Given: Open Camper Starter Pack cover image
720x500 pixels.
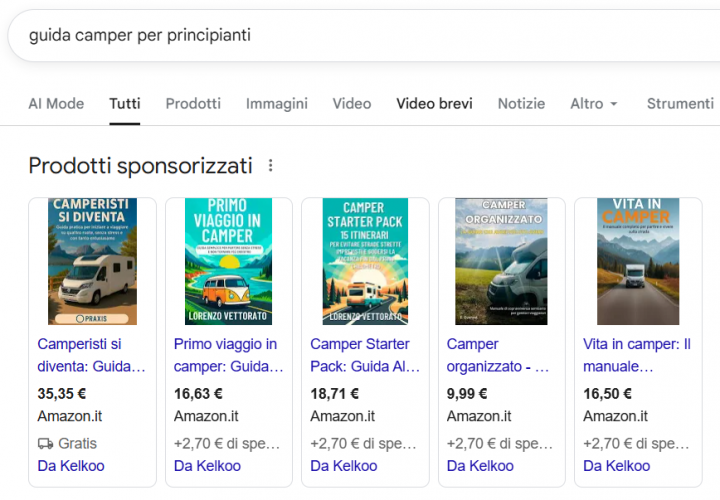Looking at the screenshot, I should tap(365, 261).
